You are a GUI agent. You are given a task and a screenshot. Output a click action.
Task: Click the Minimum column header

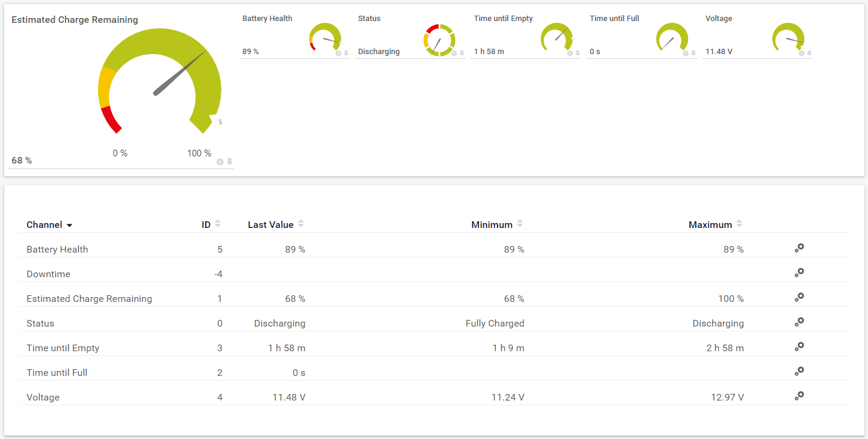491,225
